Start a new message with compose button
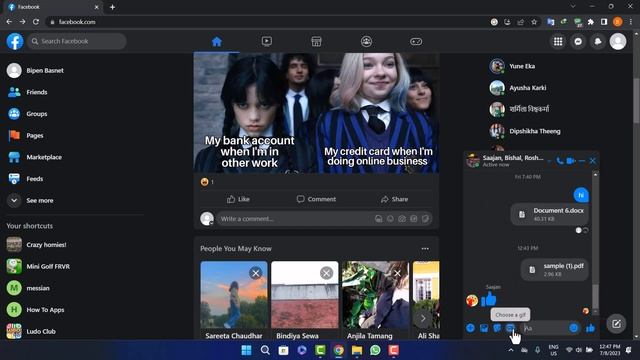The width and height of the screenshot is (640, 360). [x=616, y=324]
